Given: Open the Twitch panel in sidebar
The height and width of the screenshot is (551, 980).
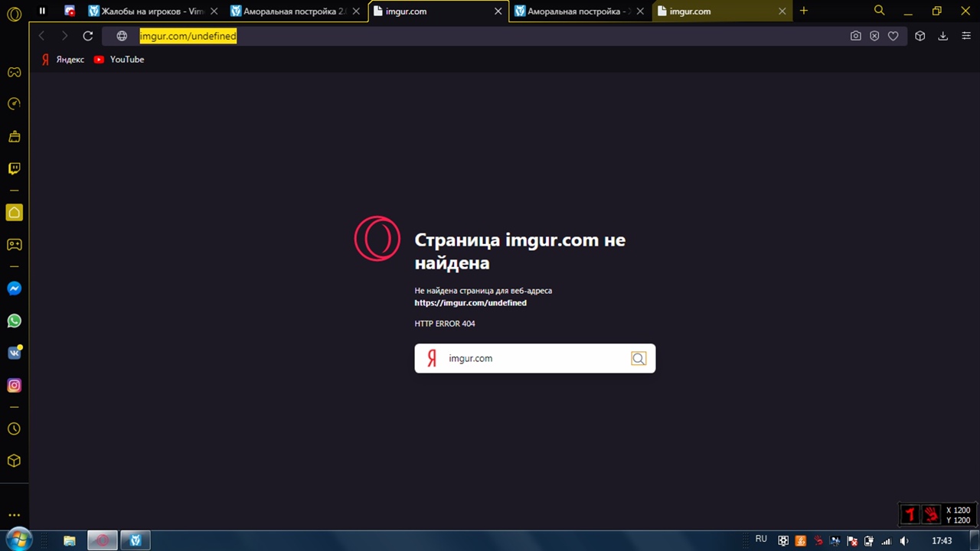Looking at the screenshot, I should click(14, 168).
